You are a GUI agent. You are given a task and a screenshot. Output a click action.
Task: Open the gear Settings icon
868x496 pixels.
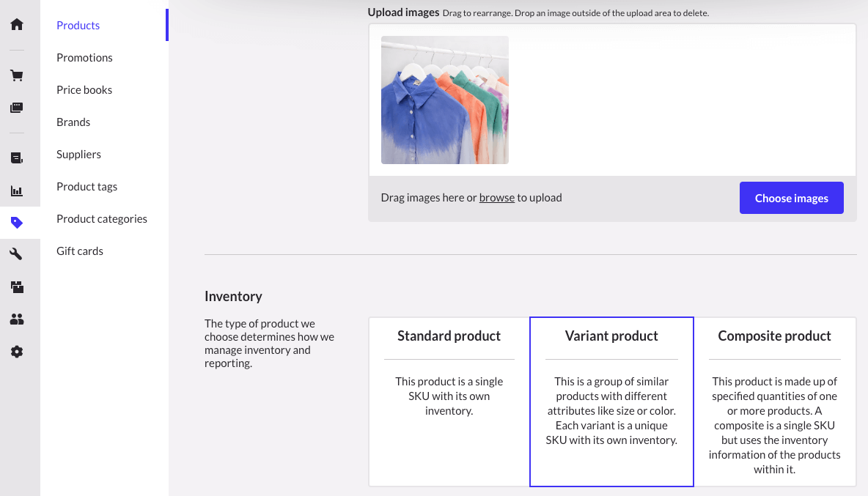pyautogui.click(x=17, y=352)
